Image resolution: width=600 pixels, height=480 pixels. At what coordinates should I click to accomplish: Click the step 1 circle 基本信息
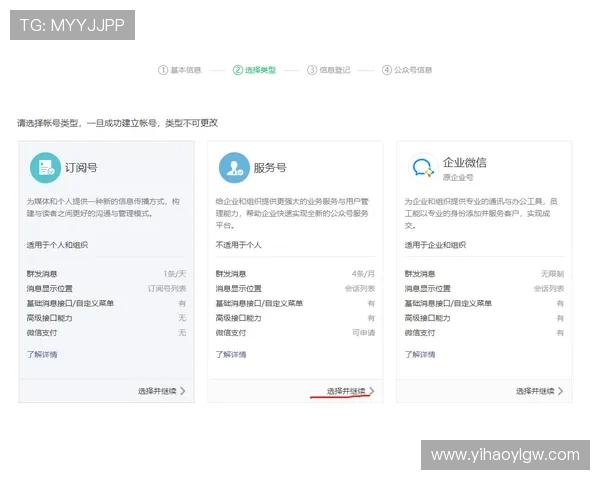point(163,70)
